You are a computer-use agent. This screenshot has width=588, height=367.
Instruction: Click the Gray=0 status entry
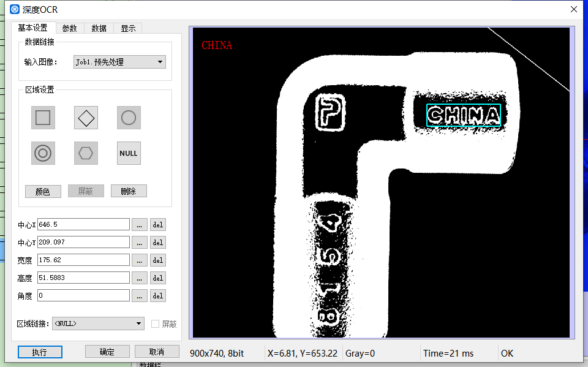[x=360, y=353]
